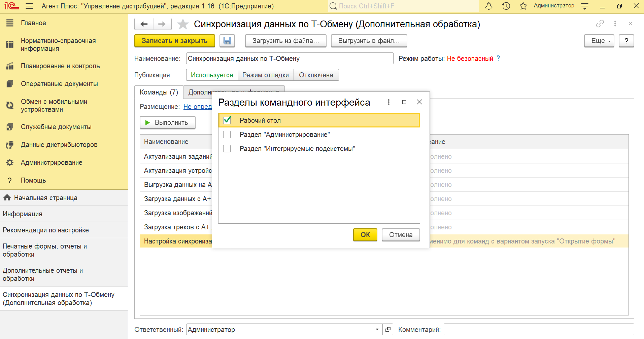The image size is (644, 339).
Task: Switch to Дополнительные отчеты и обработки page
Action: coord(64,274)
